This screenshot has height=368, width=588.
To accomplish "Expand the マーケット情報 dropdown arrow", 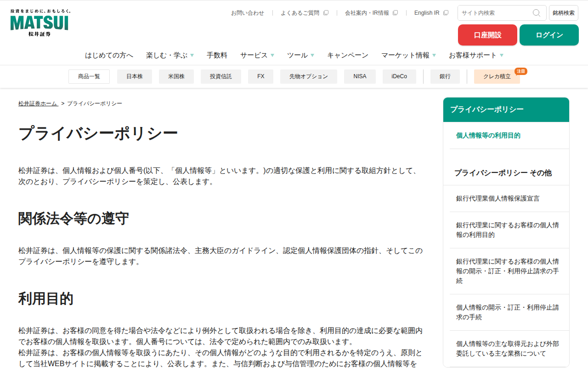I will pos(434,55).
